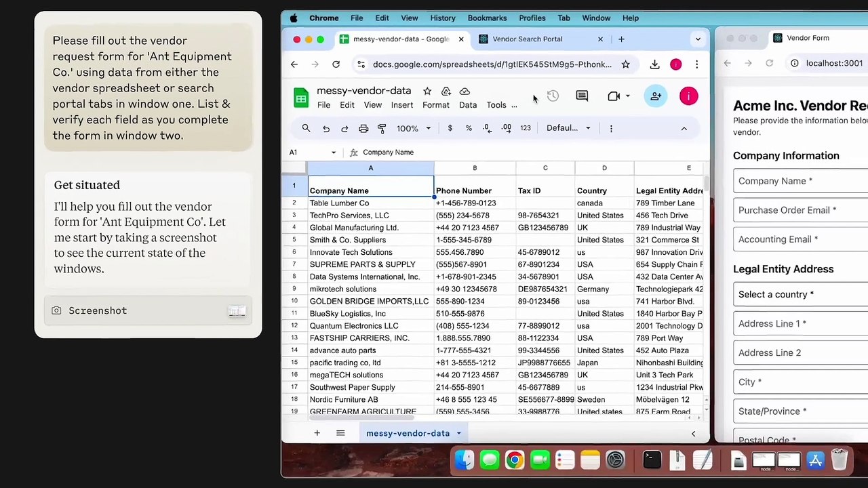Open the zoom 100% dropdown
The width and height of the screenshot is (868, 488).
click(414, 128)
